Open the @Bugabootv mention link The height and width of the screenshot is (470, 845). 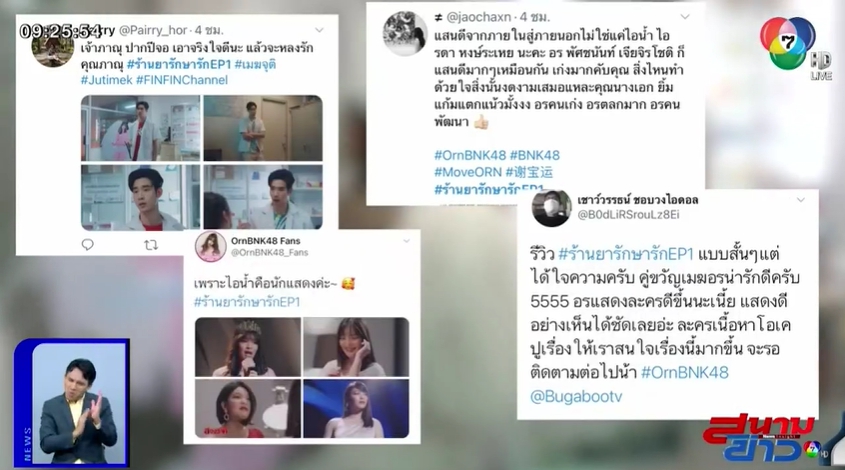(576, 397)
